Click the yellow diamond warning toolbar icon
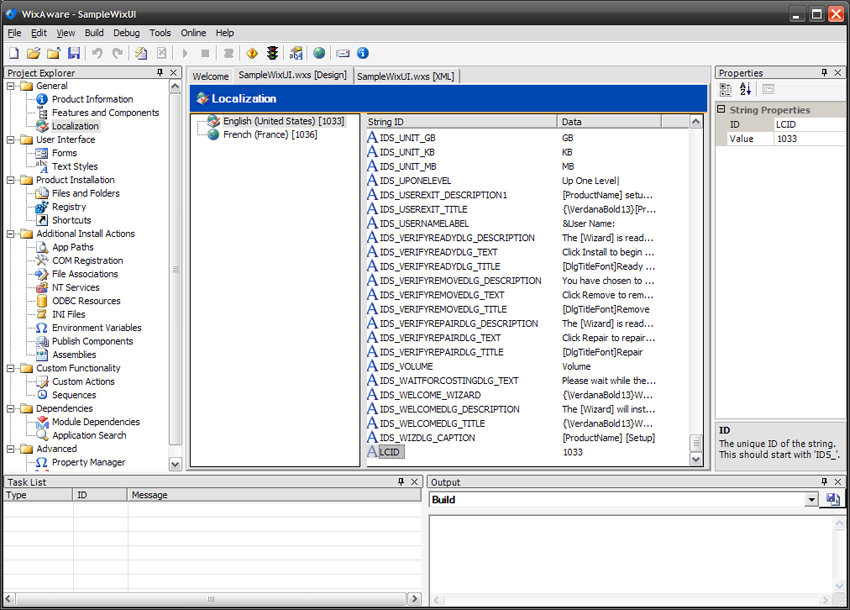This screenshot has width=850, height=610. pyautogui.click(x=252, y=53)
